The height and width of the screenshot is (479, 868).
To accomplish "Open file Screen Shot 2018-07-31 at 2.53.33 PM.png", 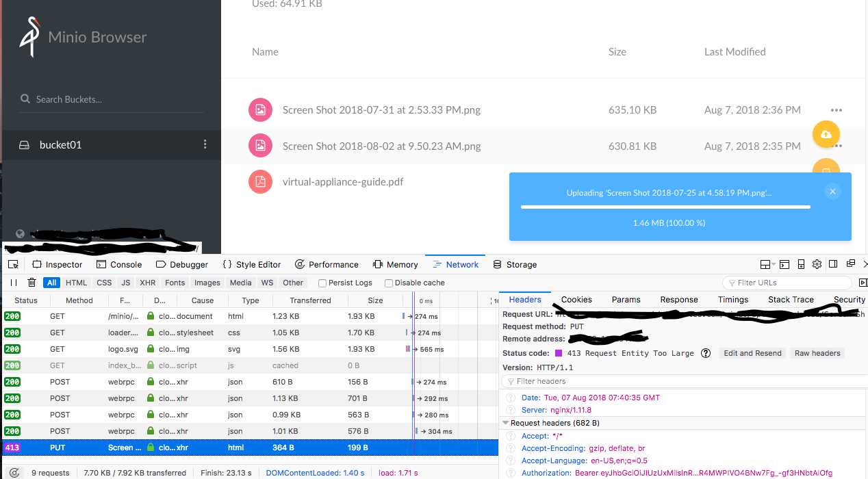I will (381, 110).
